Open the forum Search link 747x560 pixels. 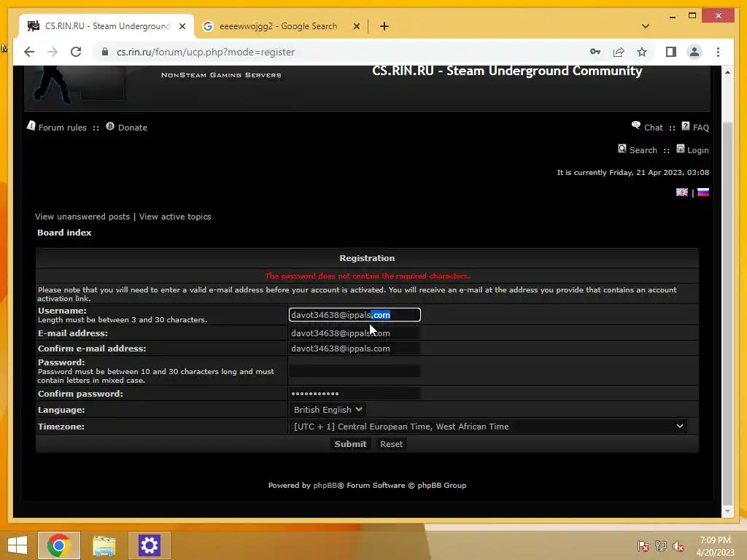click(643, 150)
